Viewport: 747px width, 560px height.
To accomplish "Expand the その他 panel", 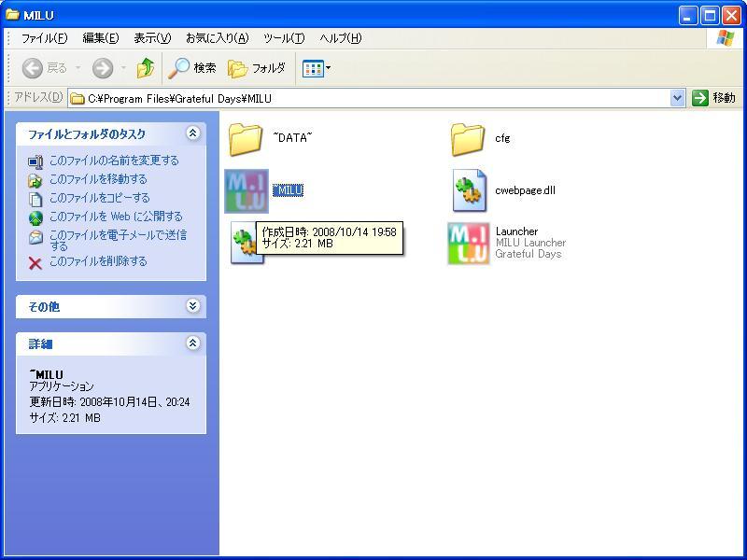I will point(193,306).
